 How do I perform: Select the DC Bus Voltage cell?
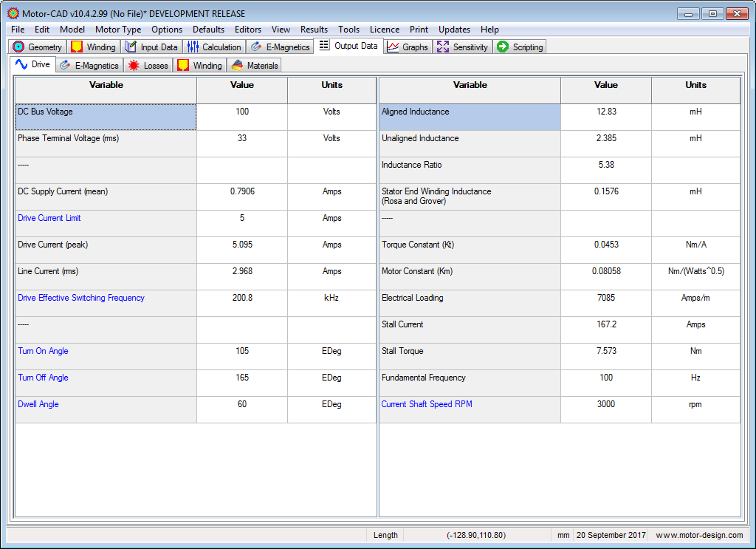click(106, 117)
